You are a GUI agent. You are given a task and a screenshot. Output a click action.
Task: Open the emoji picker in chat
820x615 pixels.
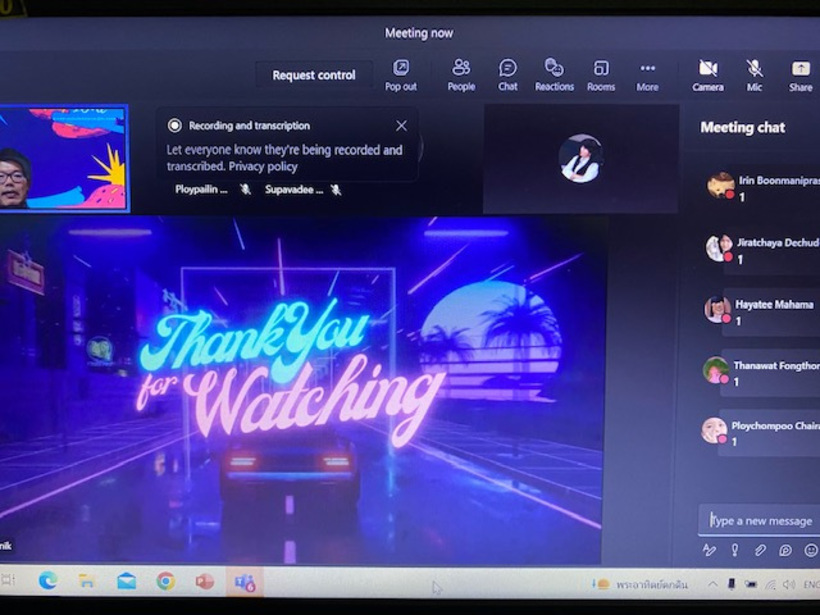coord(810,550)
